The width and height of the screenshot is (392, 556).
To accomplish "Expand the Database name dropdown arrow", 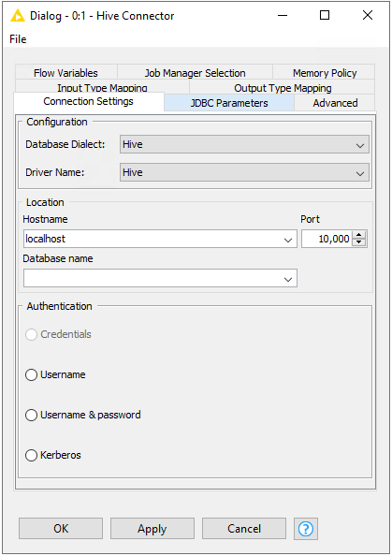I will [288, 280].
